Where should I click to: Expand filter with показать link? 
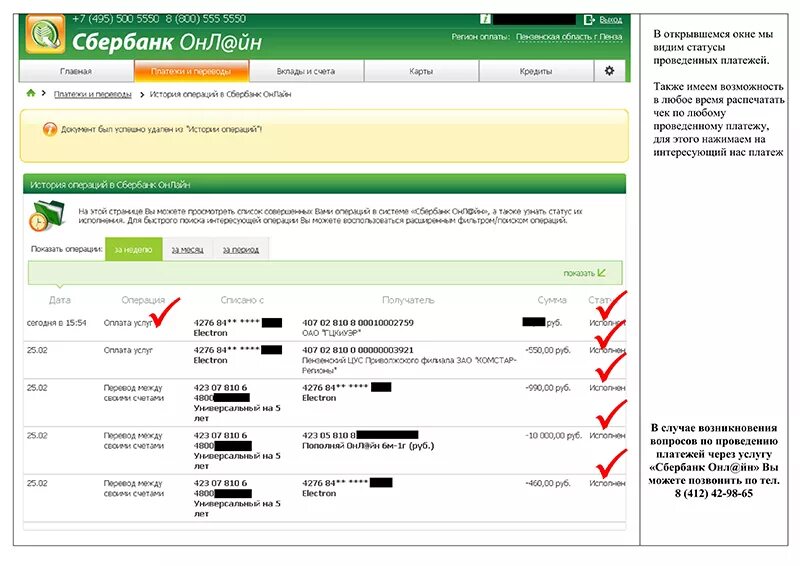click(x=584, y=273)
